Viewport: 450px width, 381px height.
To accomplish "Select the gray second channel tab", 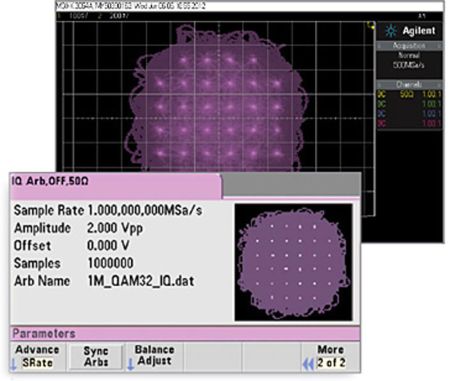I will point(291,184).
